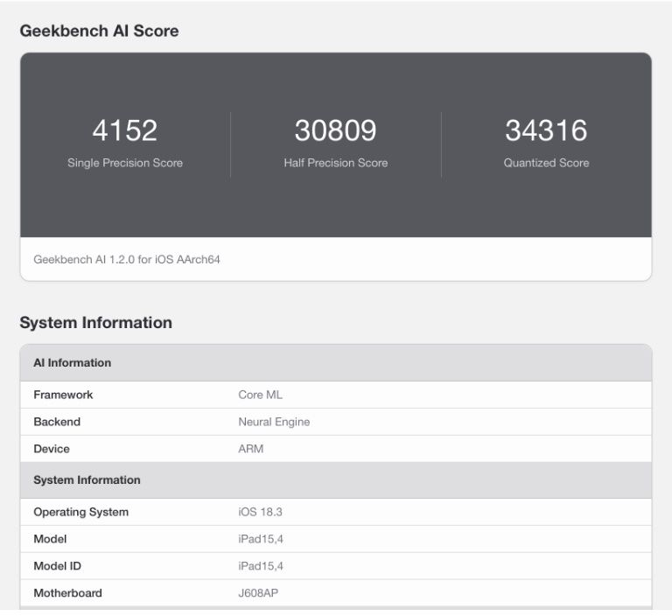This screenshot has height=616, width=672.
Task: Click the Geekbench AI Score heading
Action: point(99,31)
